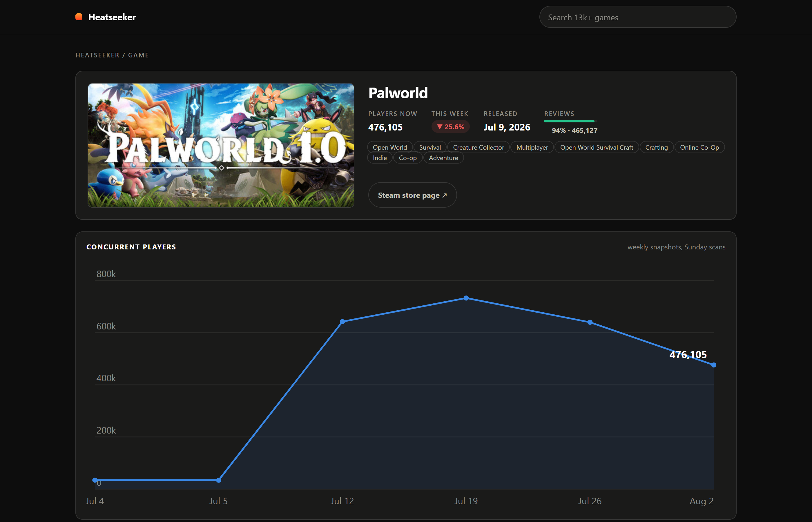This screenshot has height=522, width=812.
Task: Click the GAME breadcrumb text
Action: click(138, 55)
